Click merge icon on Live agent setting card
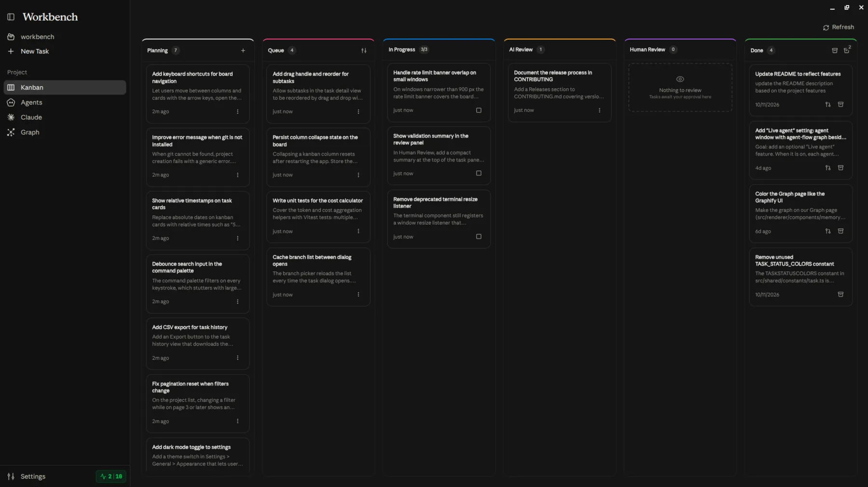The width and height of the screenshot is (868, 487). coord(828,168)
